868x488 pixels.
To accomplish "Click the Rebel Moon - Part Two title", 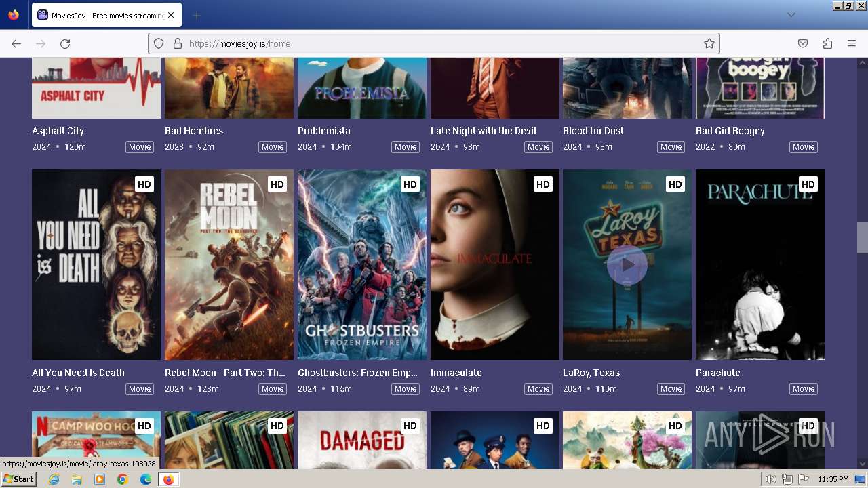I will tap(225, 373).
